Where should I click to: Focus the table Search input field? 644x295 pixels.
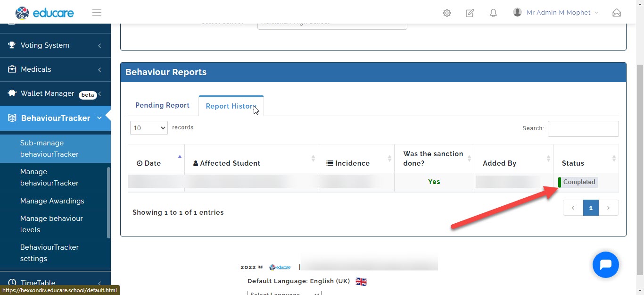coord(583,128)
